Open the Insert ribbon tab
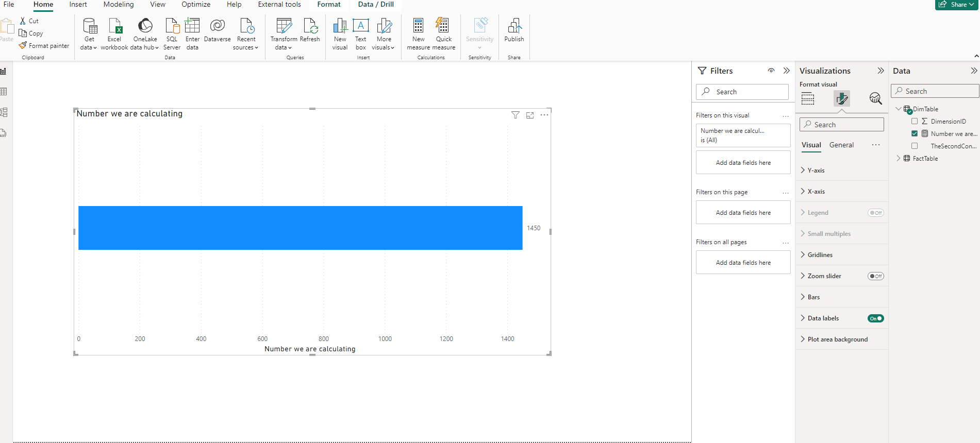Image resolution: width=980 pixels, height=443 pixels. click(78, 5)
